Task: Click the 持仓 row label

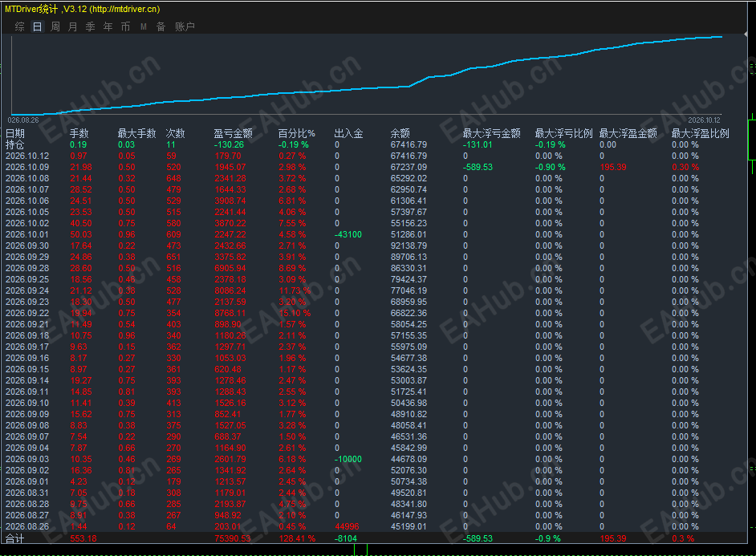Action: coord(15,144)
